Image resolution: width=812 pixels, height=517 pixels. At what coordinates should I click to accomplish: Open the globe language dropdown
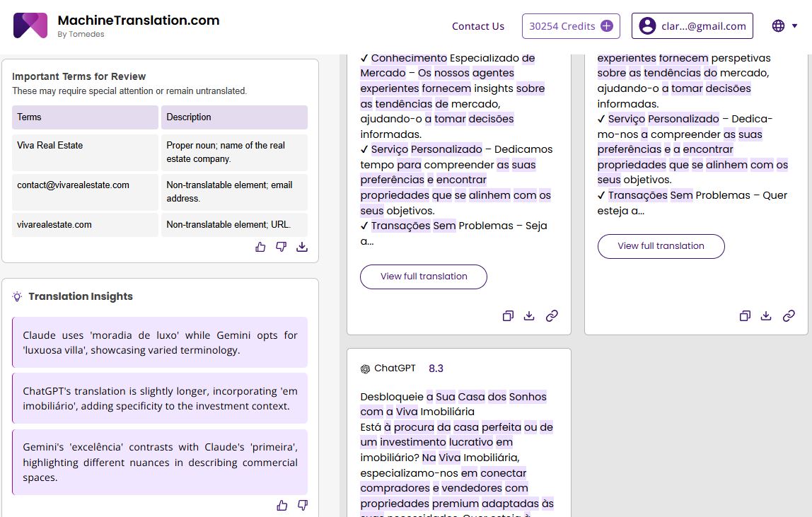click(x=784, y=26)
